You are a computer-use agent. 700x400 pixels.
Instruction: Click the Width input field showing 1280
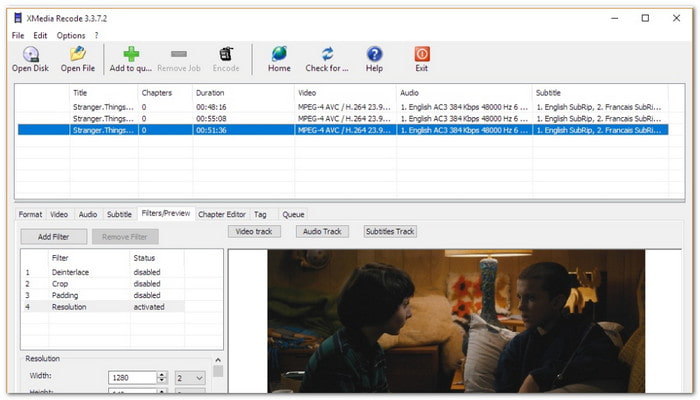tap(133, 378)
